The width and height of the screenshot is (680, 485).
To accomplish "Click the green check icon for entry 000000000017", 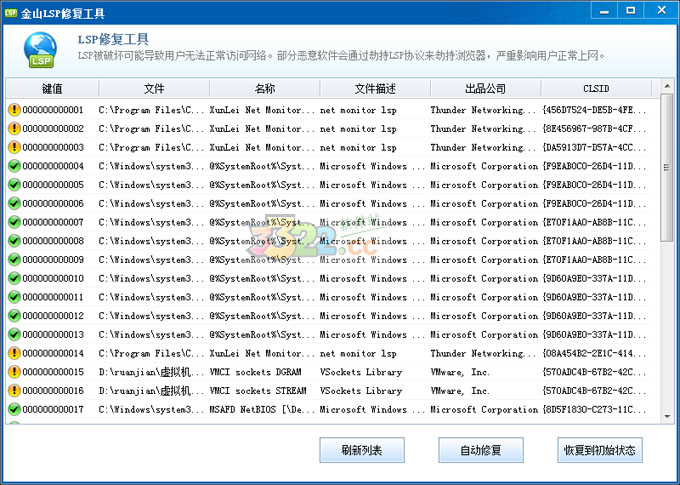I will tap(14, 409).
